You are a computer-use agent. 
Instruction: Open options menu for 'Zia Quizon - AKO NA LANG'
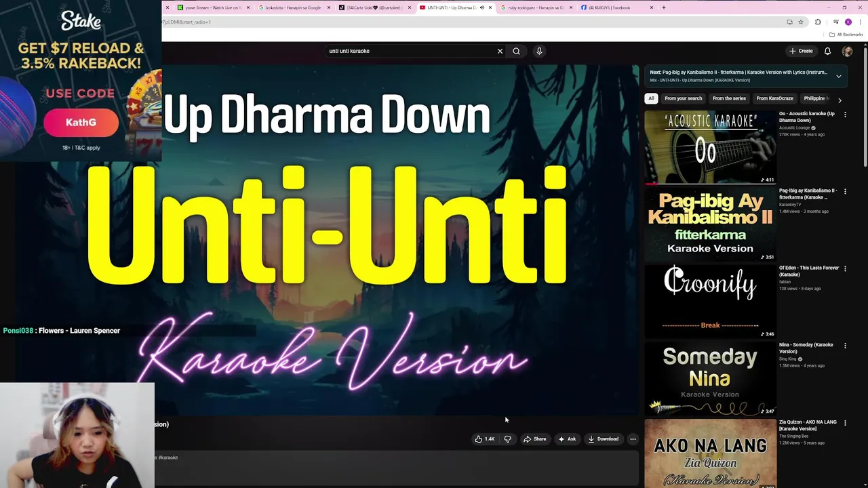click(x=845, y=423)
